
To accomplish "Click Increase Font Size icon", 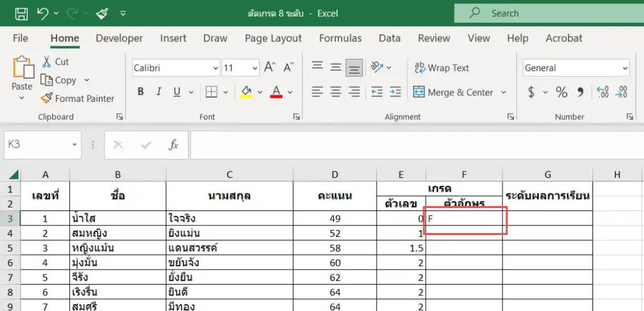I will 269,67.
